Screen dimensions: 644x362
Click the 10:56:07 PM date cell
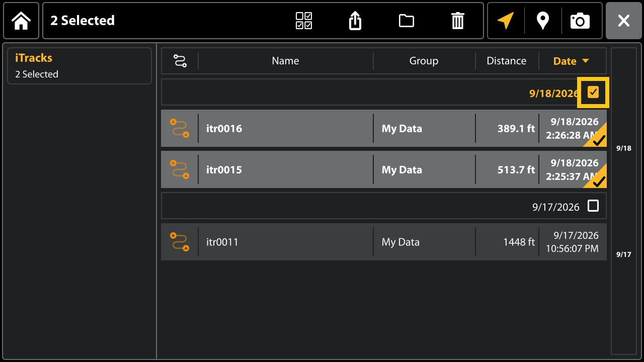tap(572, 242)
